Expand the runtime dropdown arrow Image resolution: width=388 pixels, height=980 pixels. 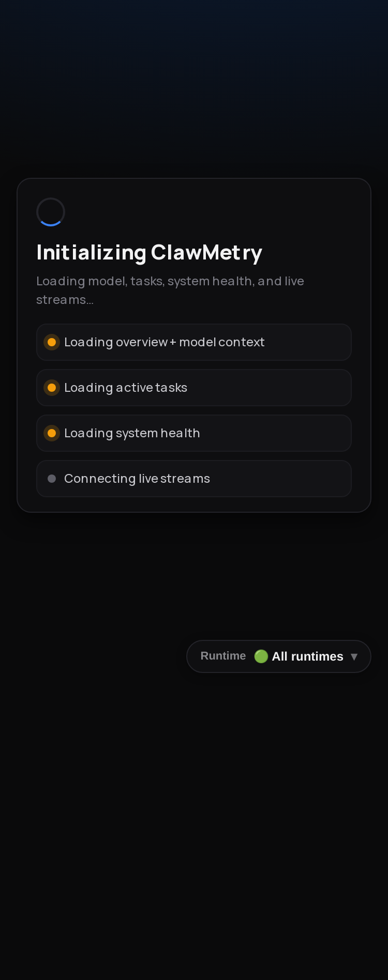[354, 657]
